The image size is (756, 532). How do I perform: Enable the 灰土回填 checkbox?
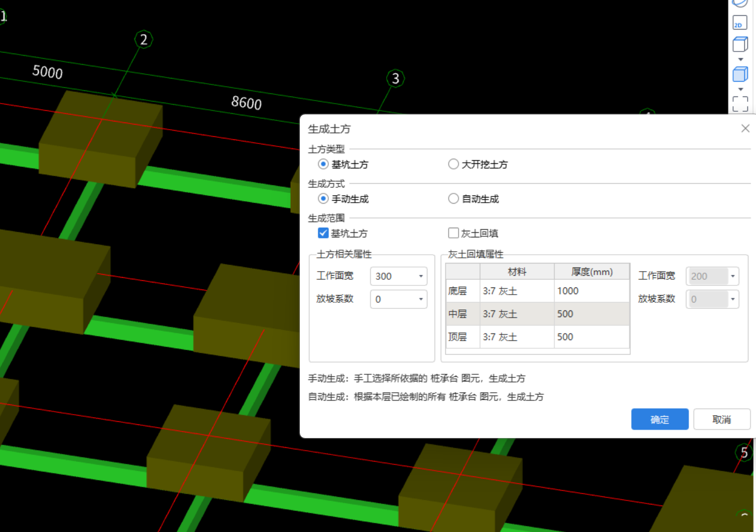pyautogui.click(x=453, y=233)
